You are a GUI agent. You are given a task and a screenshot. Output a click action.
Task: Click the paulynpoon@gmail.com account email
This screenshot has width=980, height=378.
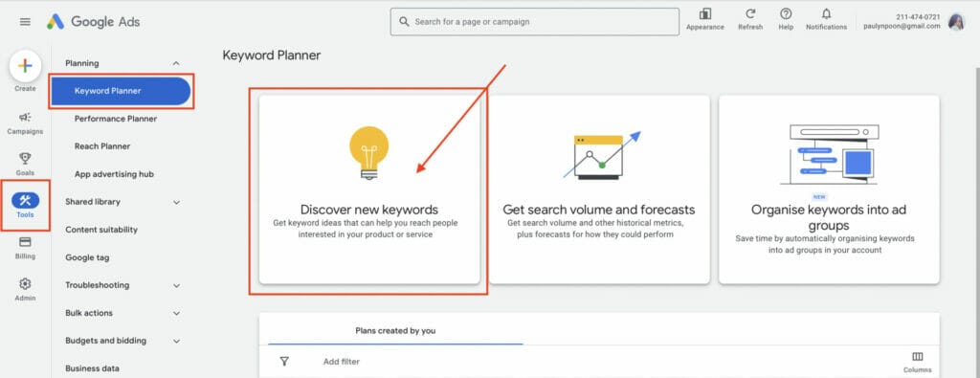902,26
